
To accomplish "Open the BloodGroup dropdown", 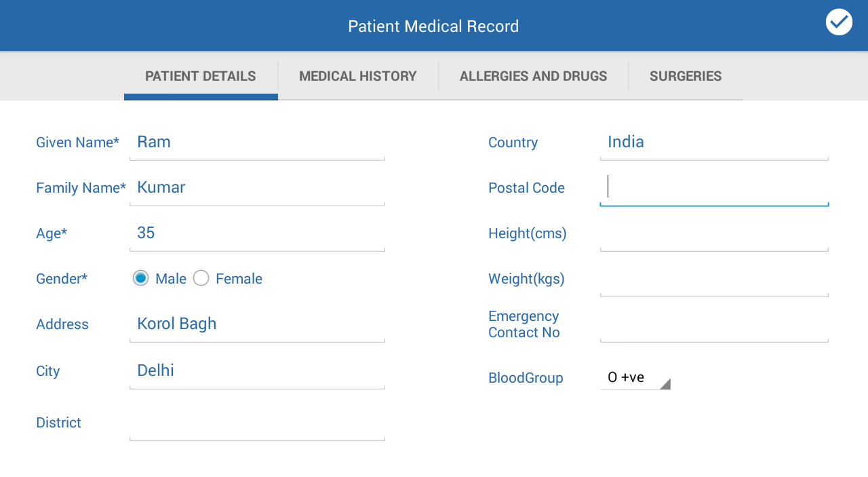I will [635, 378].
